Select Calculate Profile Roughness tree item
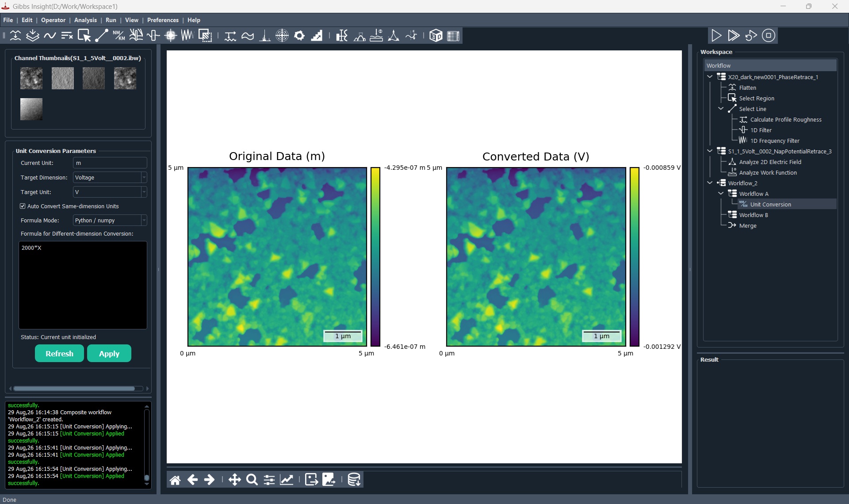The width and height of the screenshot is (849, 504). (786, 119)
